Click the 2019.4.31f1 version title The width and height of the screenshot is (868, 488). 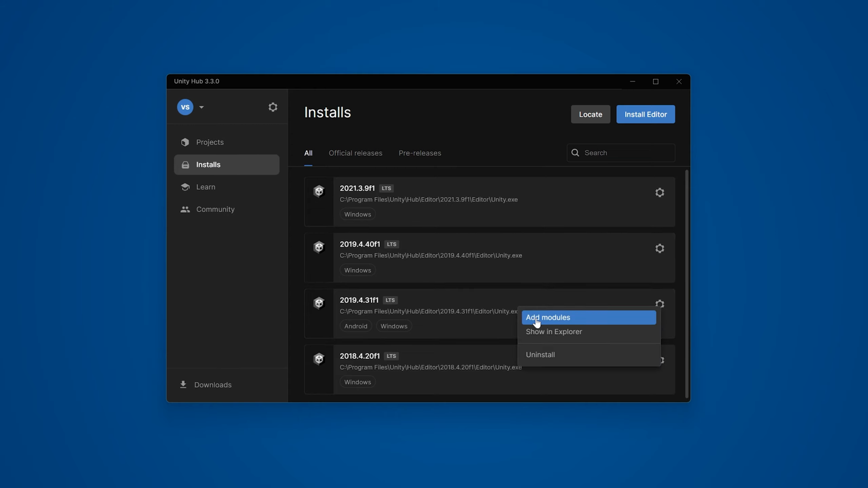[x=359, y=300]
